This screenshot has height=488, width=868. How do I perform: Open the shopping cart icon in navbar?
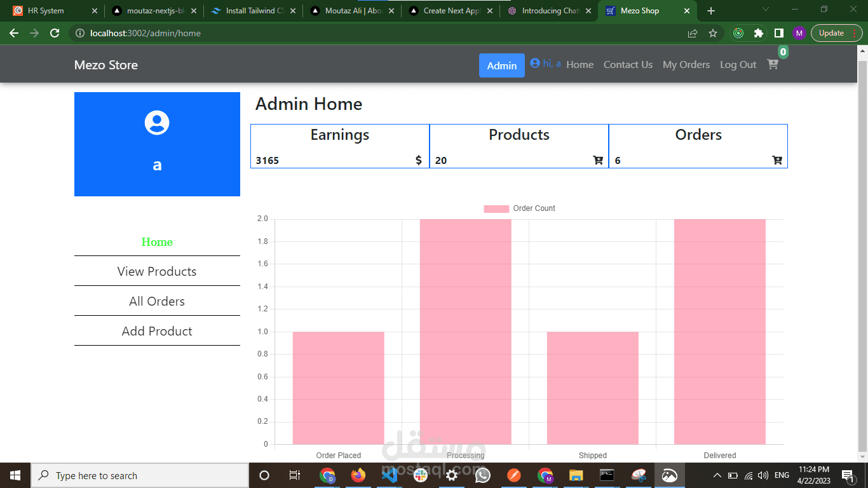[773, 64]
